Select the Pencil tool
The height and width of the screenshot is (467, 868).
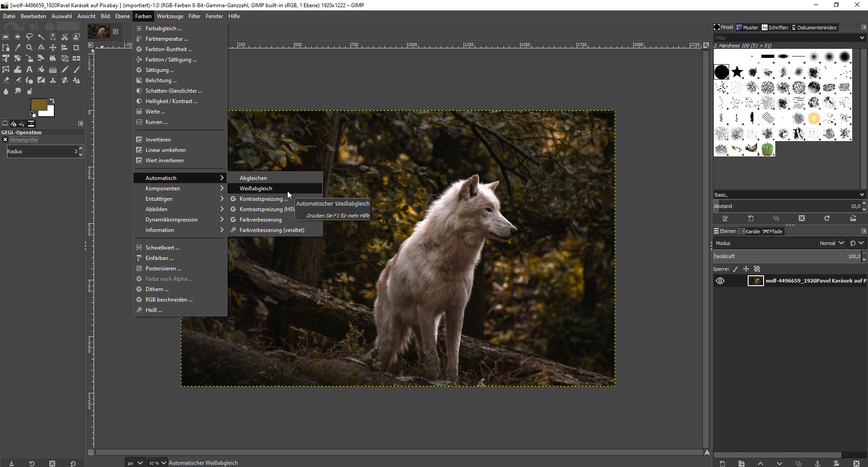65,69
